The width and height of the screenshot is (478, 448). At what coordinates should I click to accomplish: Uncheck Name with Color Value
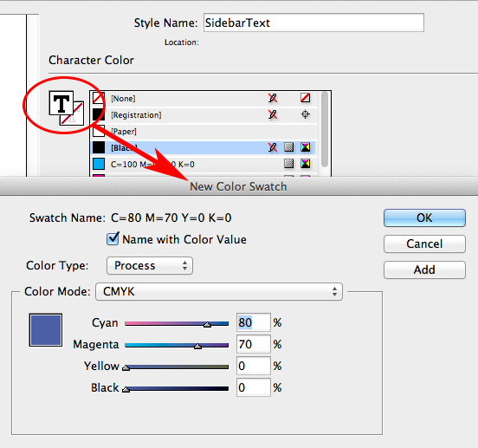pyautogui.click(x=113, y=239)
